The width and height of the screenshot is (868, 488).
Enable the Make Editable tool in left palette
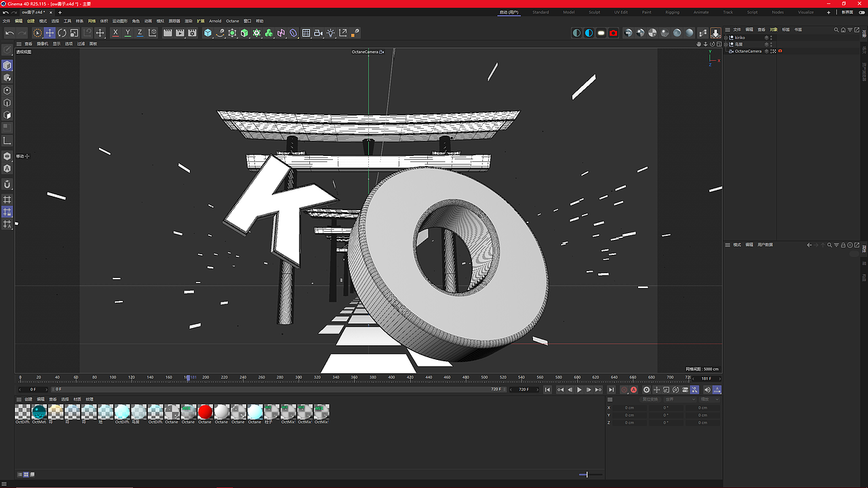7,50
